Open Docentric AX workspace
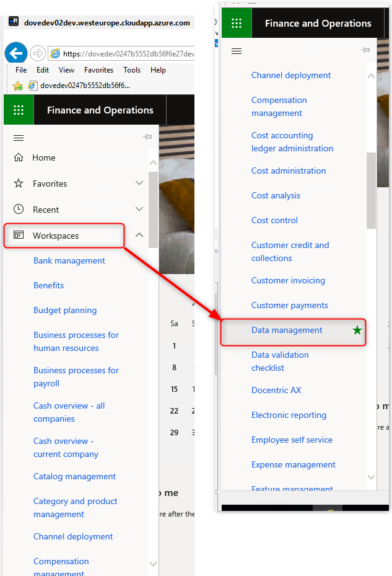 click(276, 390)
